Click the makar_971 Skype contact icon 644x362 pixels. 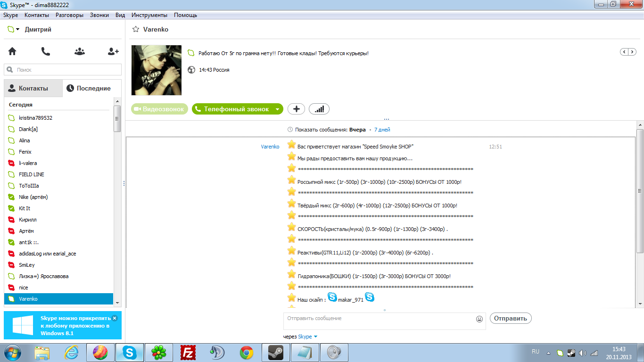(x=332, y=297)
